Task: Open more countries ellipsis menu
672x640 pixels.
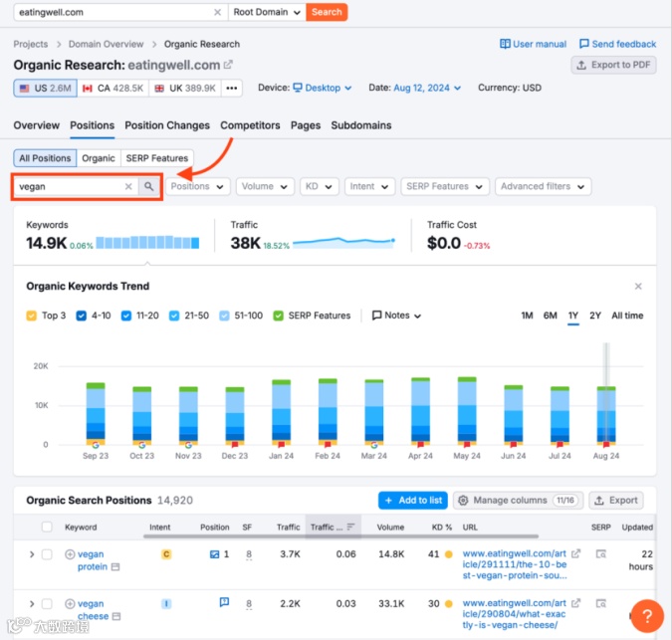Action: (232, 89)
